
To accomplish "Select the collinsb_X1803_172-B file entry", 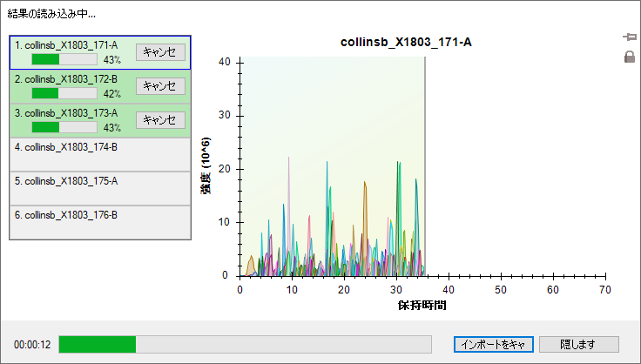I will tap(71, 78).
